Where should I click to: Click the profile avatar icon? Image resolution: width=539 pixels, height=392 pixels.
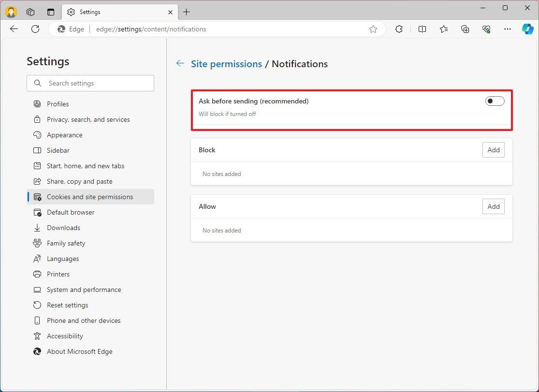coord(11,12)
